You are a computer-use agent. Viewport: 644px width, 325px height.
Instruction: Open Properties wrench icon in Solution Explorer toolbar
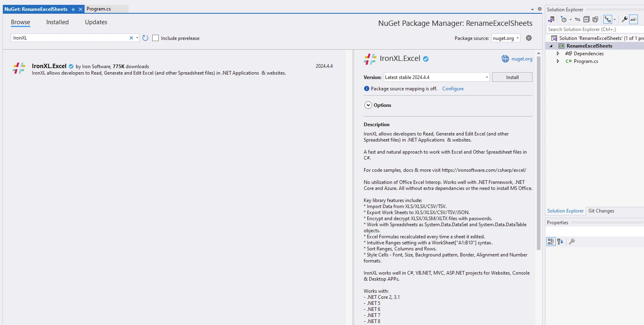click(x=624, y=19)
